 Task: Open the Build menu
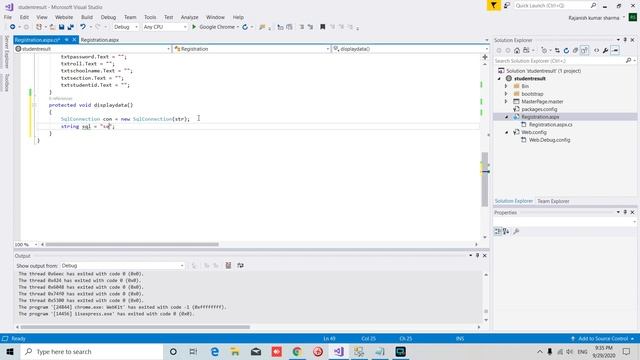pyautogui.click(x=87, y=17)
